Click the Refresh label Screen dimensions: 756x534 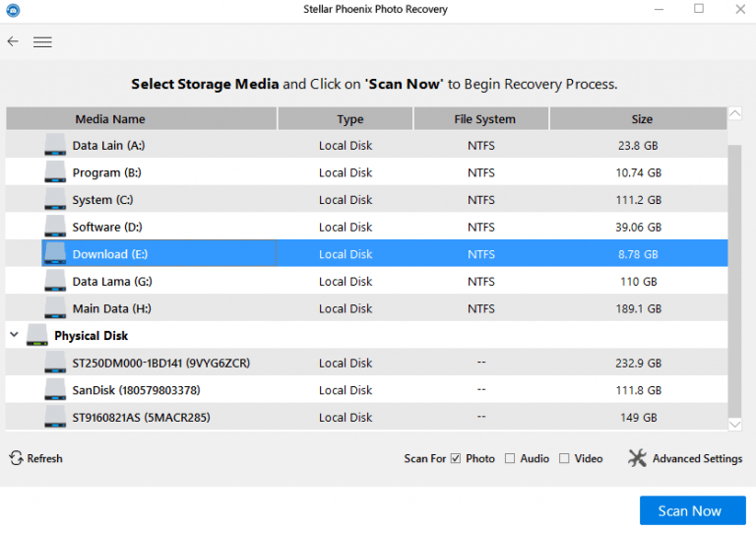click(x=45, y=458)
